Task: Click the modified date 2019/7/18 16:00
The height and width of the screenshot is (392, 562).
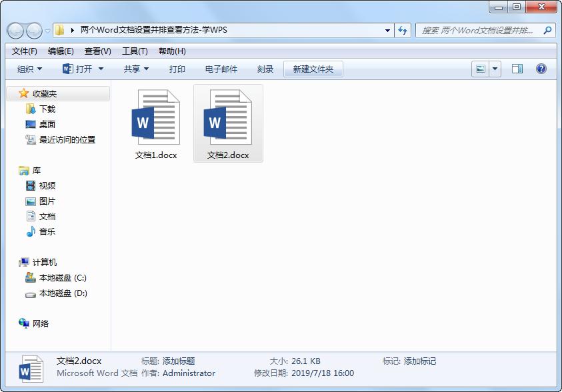Action: point(323,373)
